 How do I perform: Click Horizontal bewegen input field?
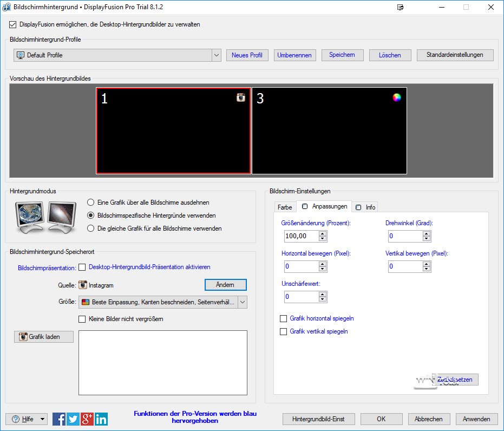[302, 266]
